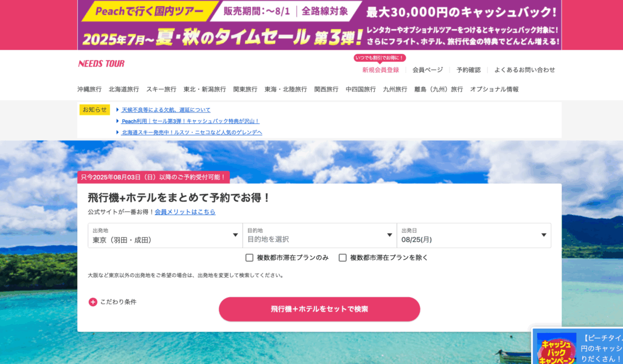Check 複数都市滞在プランのみ checkbox
This screenshot has height=364, width=623.
pos(249,258)
